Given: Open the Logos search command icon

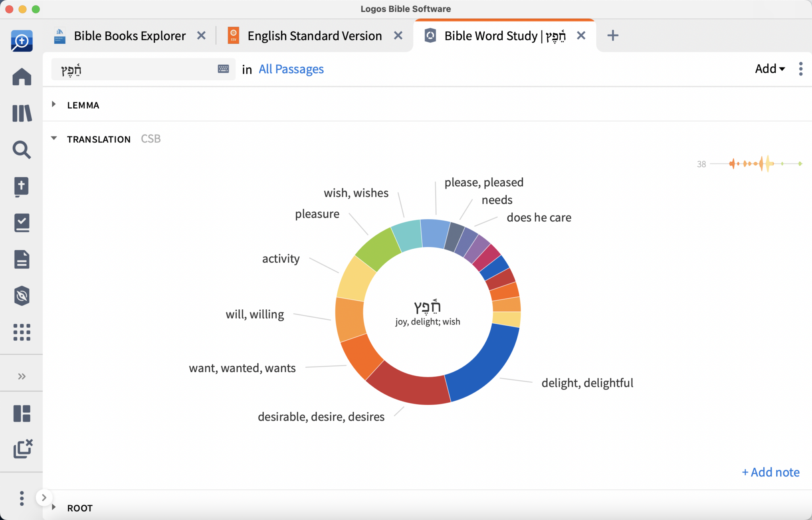Looking at the screenshot, I should (22, 41).
